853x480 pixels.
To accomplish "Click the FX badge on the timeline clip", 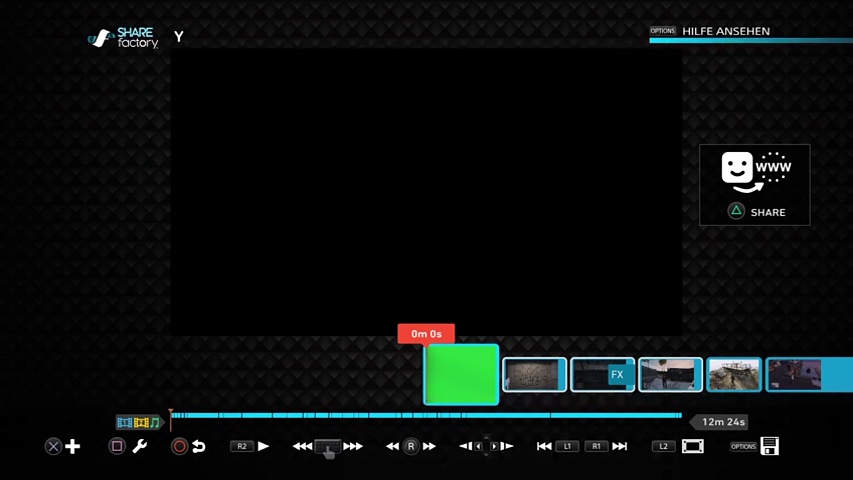I will point(617,375).
